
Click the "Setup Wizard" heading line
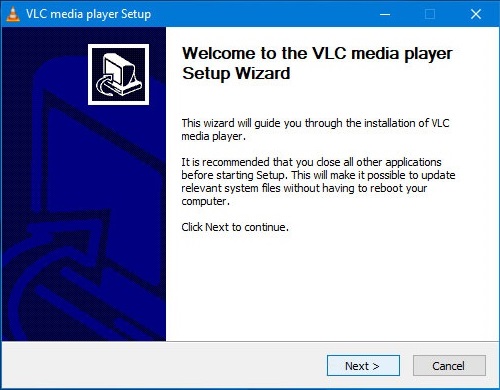point(236,73)
